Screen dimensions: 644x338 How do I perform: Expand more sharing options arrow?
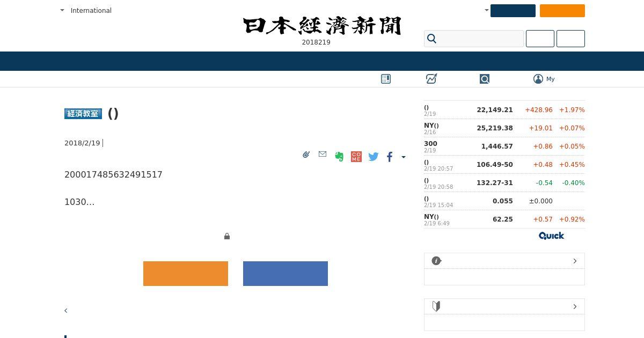tap(404, 157)
